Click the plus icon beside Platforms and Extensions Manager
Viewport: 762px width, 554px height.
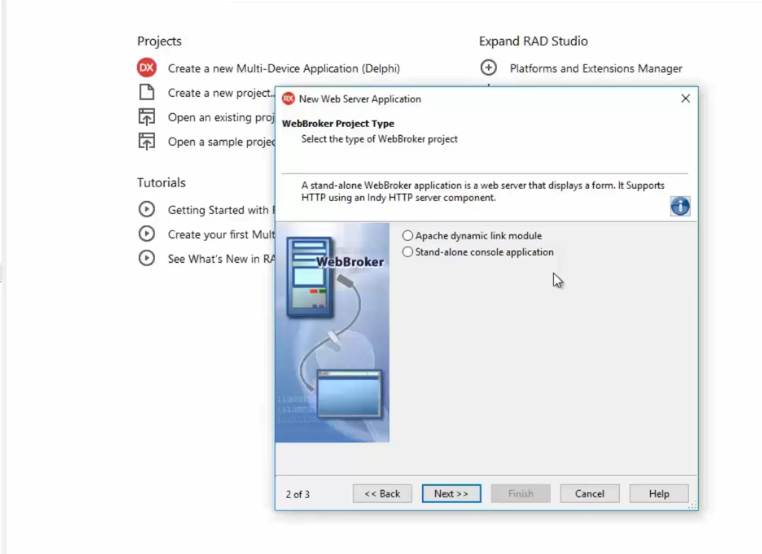(488, 68)
